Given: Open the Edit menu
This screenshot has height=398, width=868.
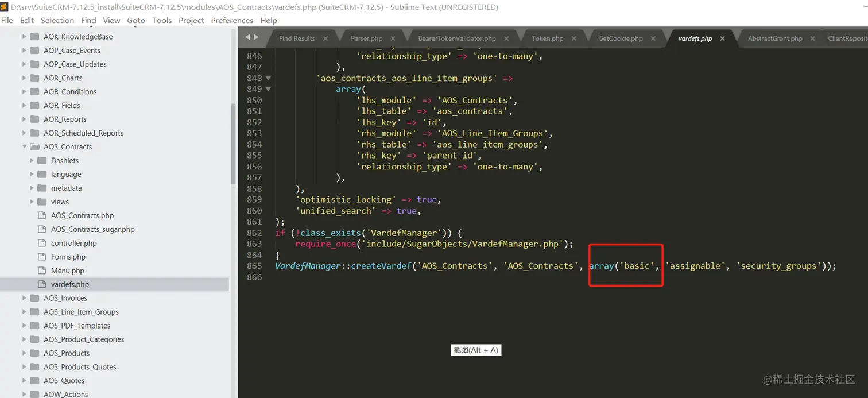Looking at the screenshot, I should [26, 20].
